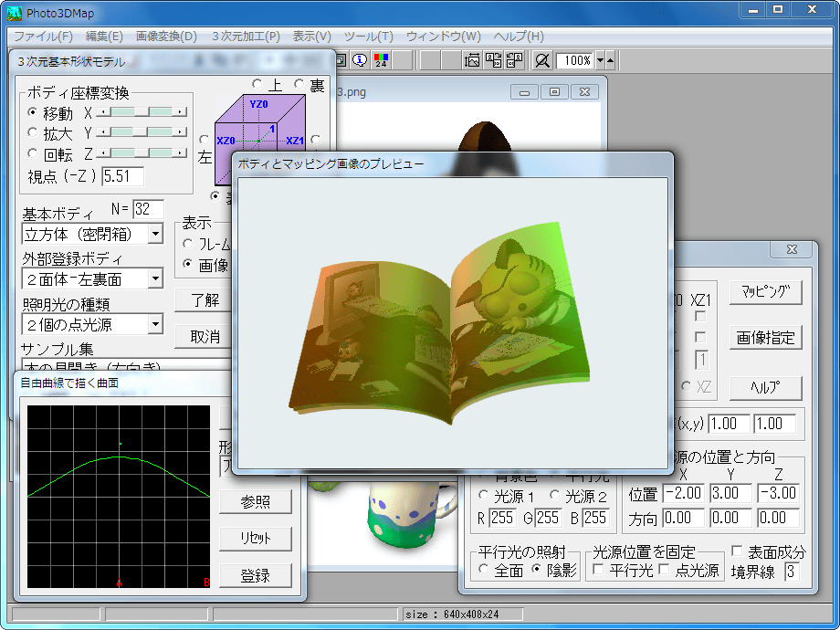Open the 基本ボディ dropdown 立方体(密閉箱)

point(93,234)
